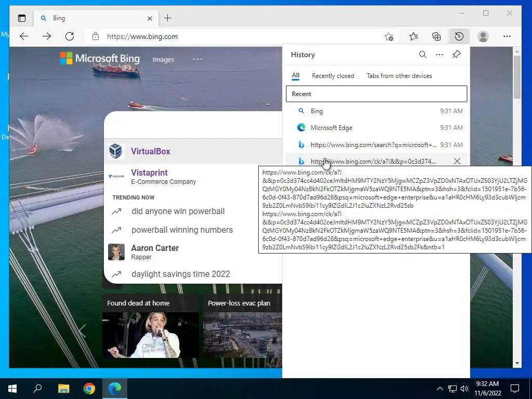Open Bing history entry from 9:31 AM
The height and width of the screenshot is (399, 532).
coord(377,111)
